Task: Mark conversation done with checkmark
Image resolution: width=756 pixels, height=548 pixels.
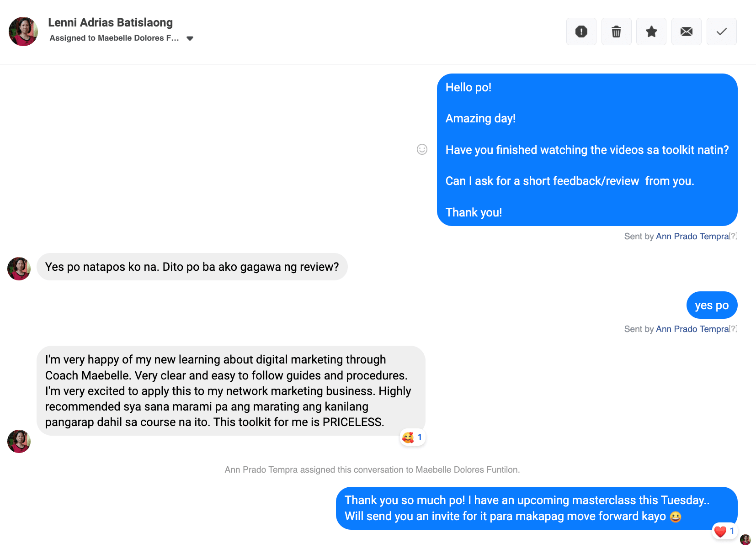Action: point(721,32)
